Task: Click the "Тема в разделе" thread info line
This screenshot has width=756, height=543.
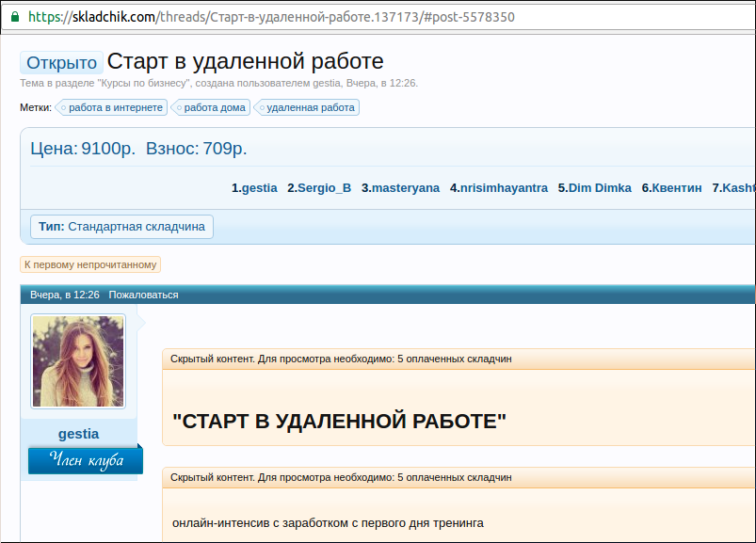Action: pos(219,83)
